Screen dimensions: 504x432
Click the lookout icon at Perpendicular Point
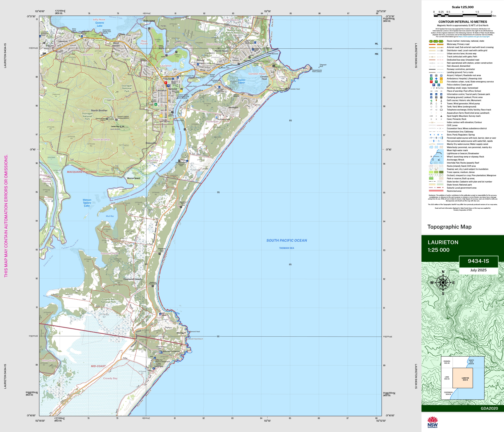pyautogui.click(x=311, y=69)
